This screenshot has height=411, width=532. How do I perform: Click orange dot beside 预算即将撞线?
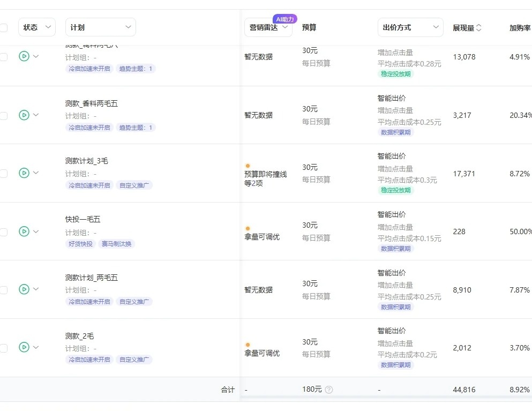[x=248, y=166]
